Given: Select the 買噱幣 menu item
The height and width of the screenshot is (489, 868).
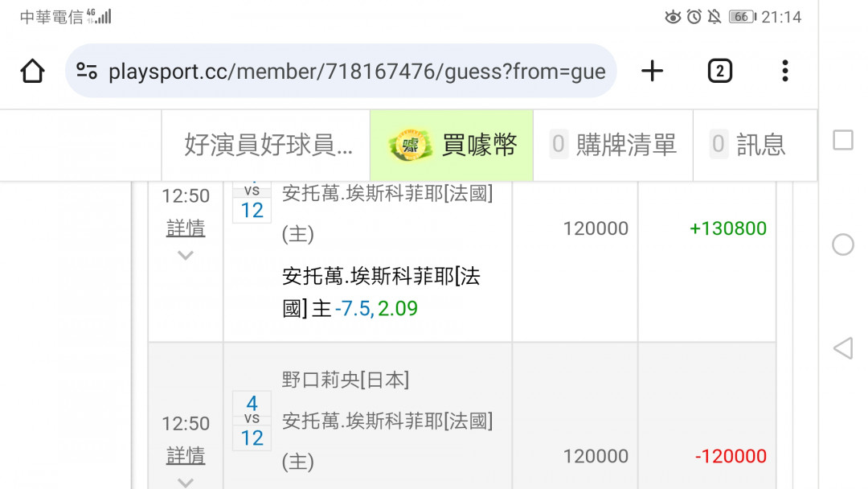Looking at the screenshot, I should (x=452, y=145).
